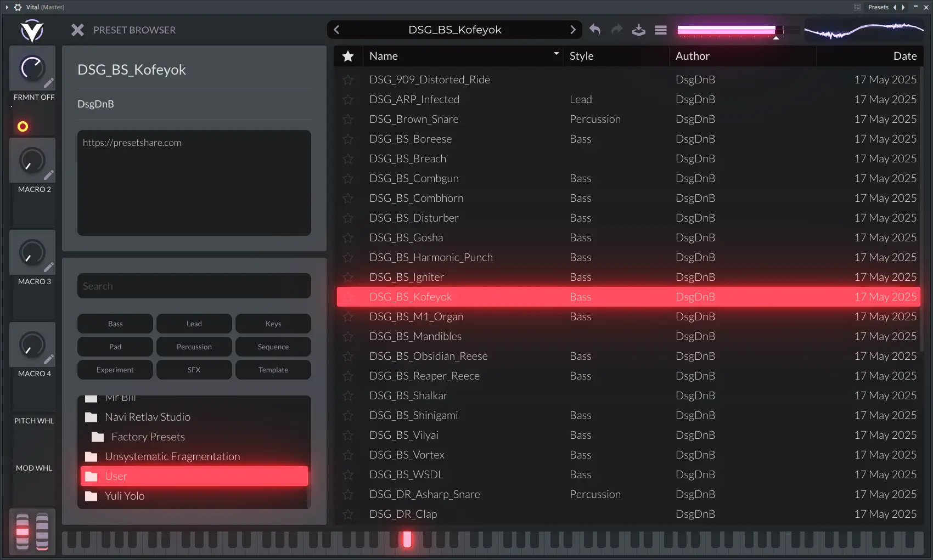Click previous preset arrow in title bar
Screen dimensions: 933x560
tap(895, 7)
